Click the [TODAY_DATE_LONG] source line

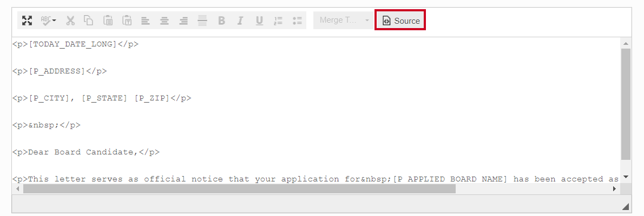coord(75,44)
